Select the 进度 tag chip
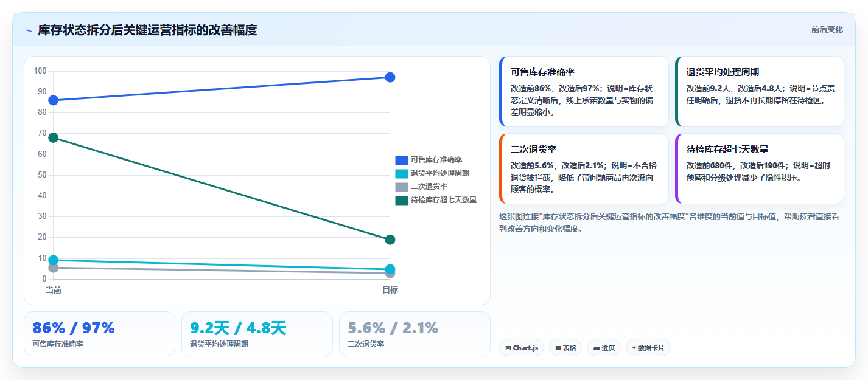This screenshot has height=380, width=868. tap(604, 348)
